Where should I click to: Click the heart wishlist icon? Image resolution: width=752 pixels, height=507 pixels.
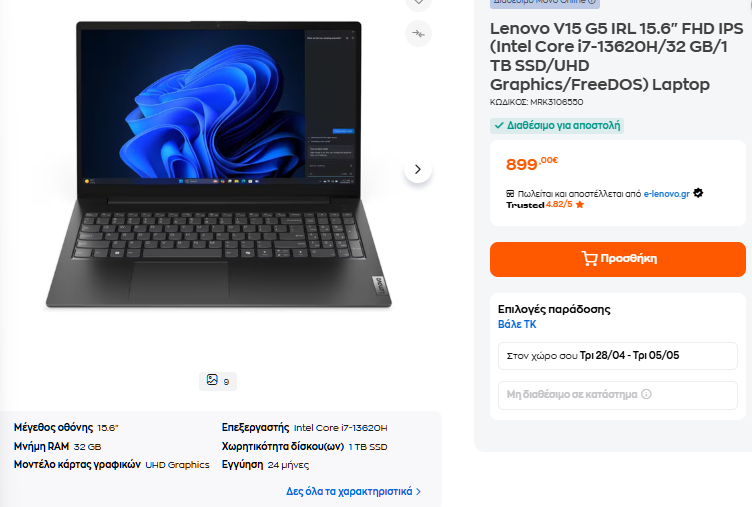[x=418, y=2]
